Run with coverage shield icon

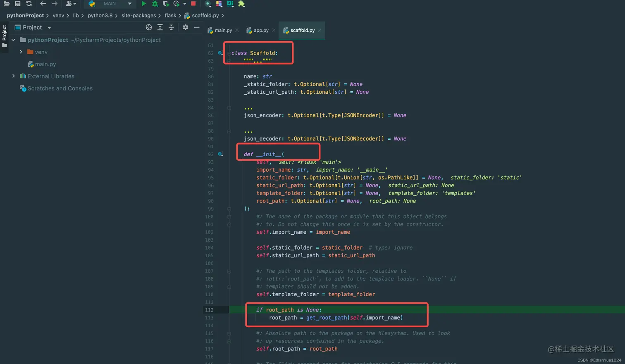pos(166,4)
